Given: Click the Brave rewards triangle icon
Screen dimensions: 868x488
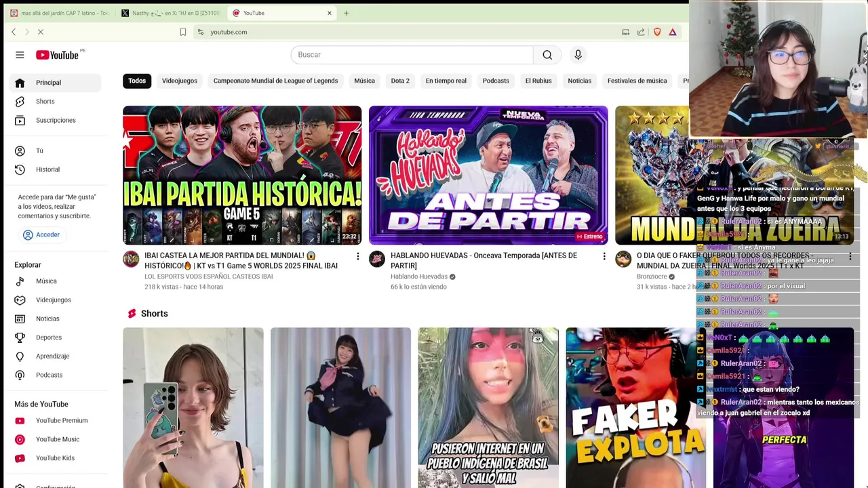Looking at the screenshot, I should tap(673, 32).
